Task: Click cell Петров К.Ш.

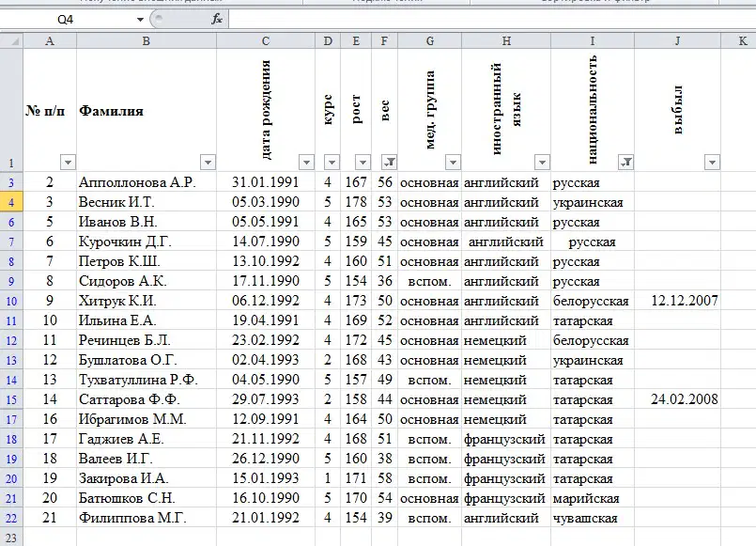Action: [147, 261]
